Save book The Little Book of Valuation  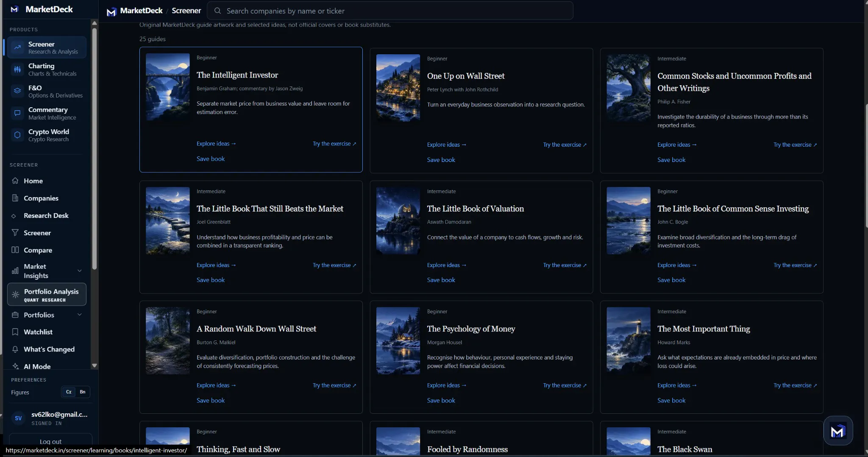coord(441,280)
